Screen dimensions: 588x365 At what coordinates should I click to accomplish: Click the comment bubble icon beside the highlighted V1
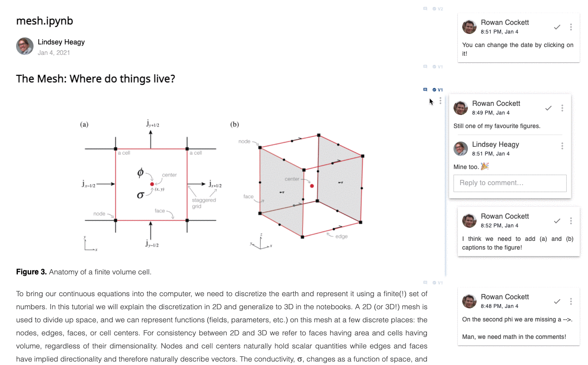[x=425, y=89]
